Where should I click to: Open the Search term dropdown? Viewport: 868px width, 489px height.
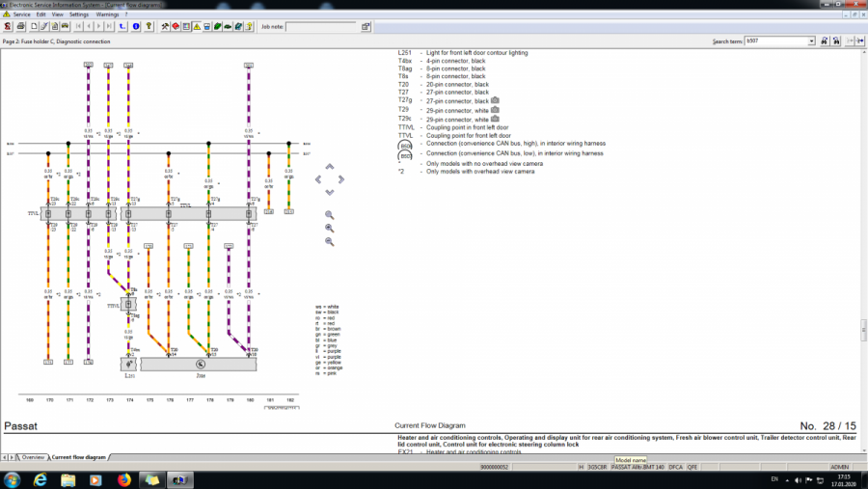[x=811, y=41]
